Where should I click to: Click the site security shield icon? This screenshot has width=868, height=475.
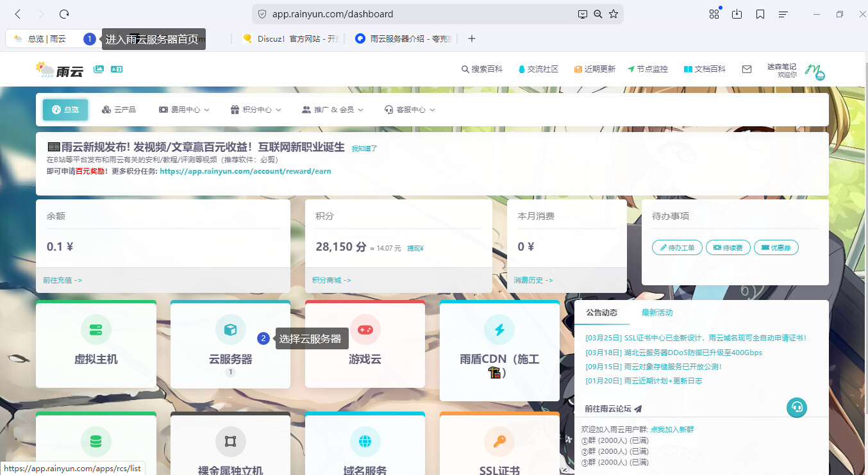[262, 13]
